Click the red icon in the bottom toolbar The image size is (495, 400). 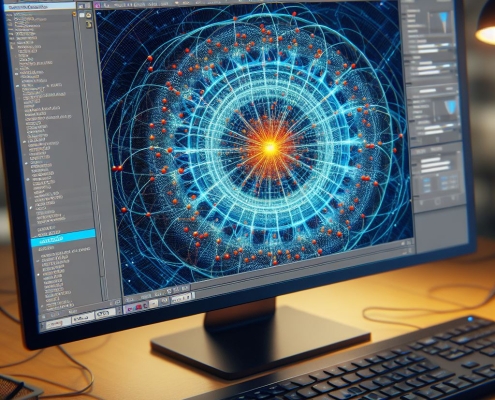tap(138, 306)
